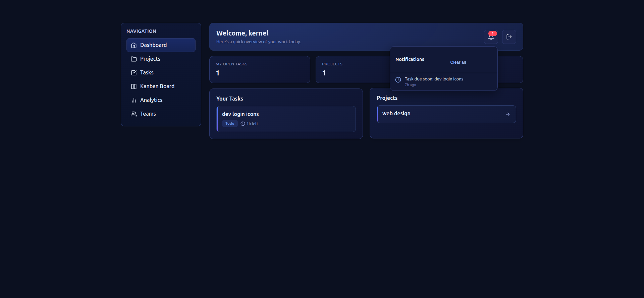Image resolution: width=644 pixels, height=298 pixels.
Task: Click the Kanban Board columns icon
Action: point(134,86)
